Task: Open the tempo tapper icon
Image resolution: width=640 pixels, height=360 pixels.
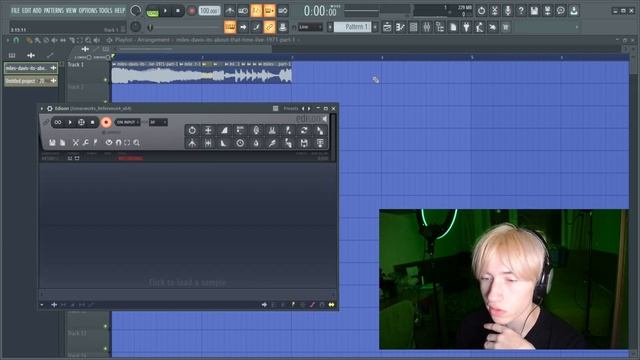Action: coord(480,27)
